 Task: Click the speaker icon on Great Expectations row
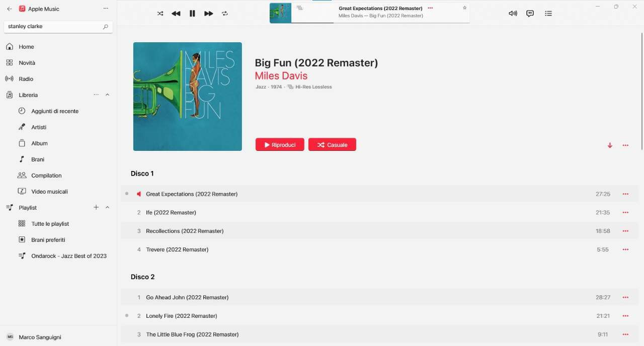click(139, 194)
